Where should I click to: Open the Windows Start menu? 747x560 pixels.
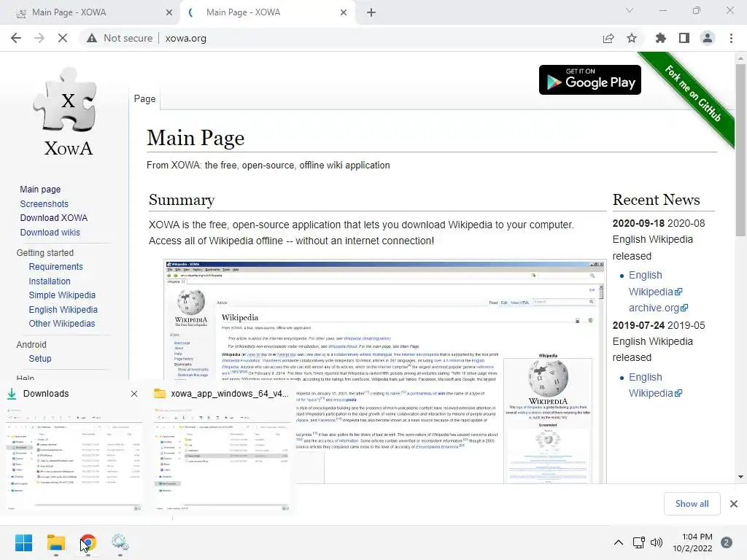click(x=24, y=542)
